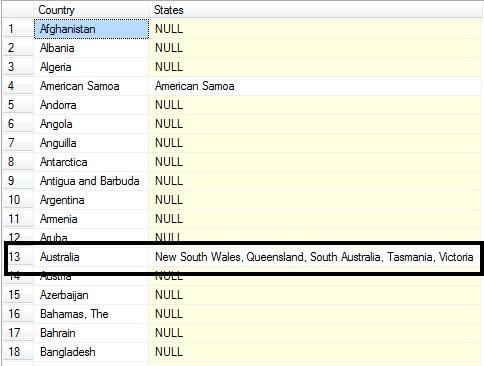The width and height of the screenshot is (484, 366).
Task: Select the Algeria country cell
Action: pyautogui.click(x=91, y=67)
